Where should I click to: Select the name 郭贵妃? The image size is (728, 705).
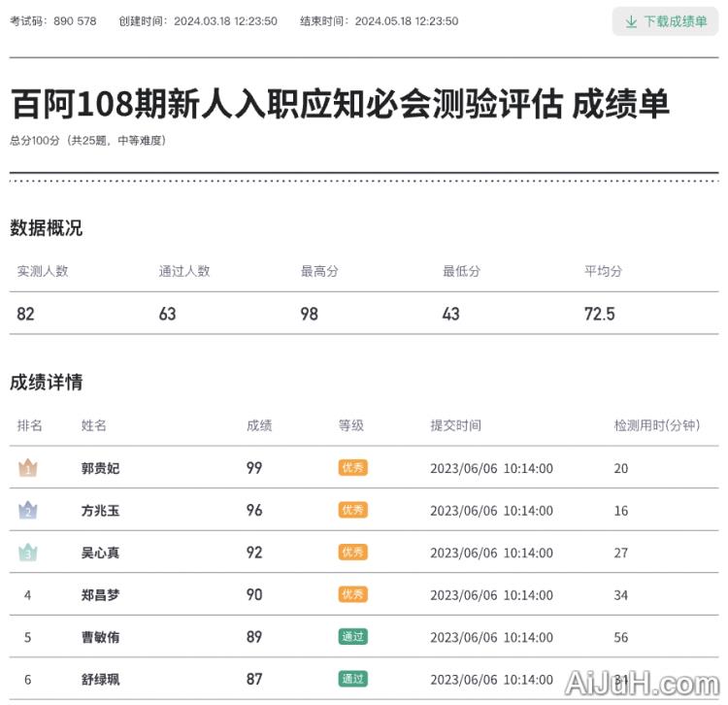101,468
